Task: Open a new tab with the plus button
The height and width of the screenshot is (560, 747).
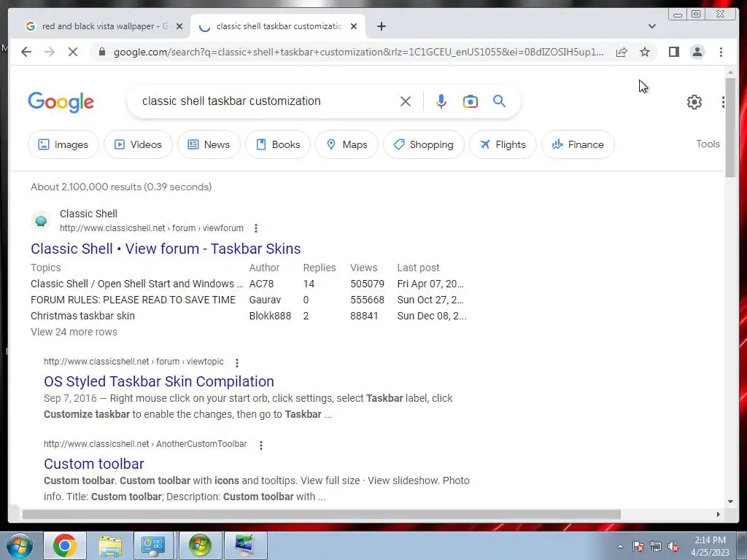Action: pos(381,26)
